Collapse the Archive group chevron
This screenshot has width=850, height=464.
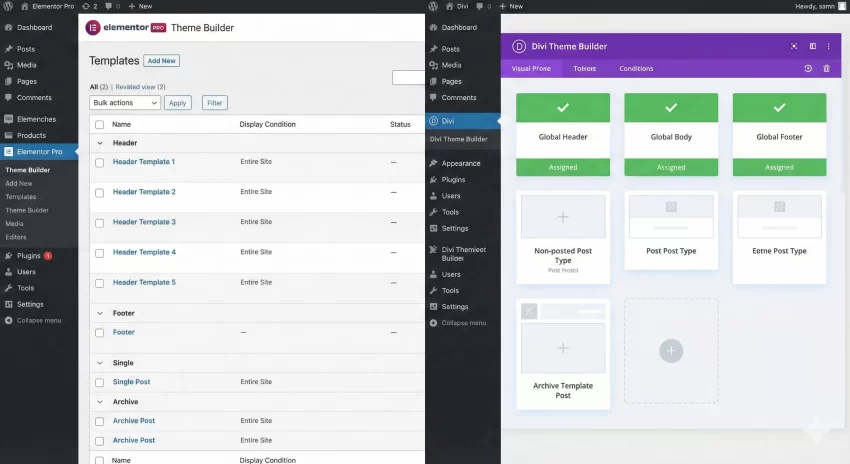(x=100, y=402)
